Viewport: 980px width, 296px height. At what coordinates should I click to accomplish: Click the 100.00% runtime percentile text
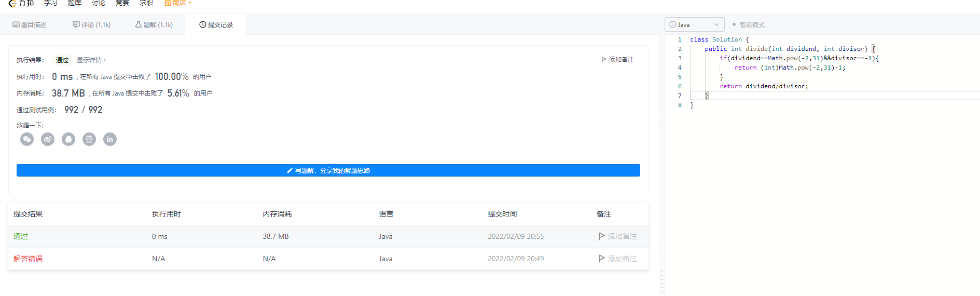[172, 76]
